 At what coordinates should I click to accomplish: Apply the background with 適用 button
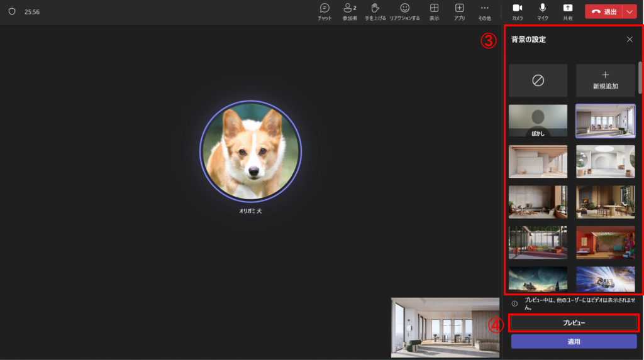tap(574, 341)
